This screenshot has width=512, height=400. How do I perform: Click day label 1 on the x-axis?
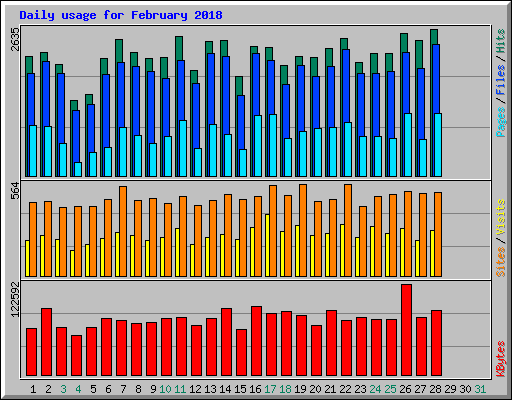point(33,389)
